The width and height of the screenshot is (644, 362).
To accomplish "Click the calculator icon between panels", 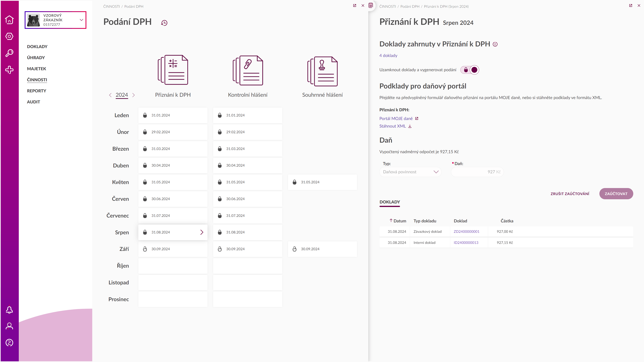I will [371, 5].
